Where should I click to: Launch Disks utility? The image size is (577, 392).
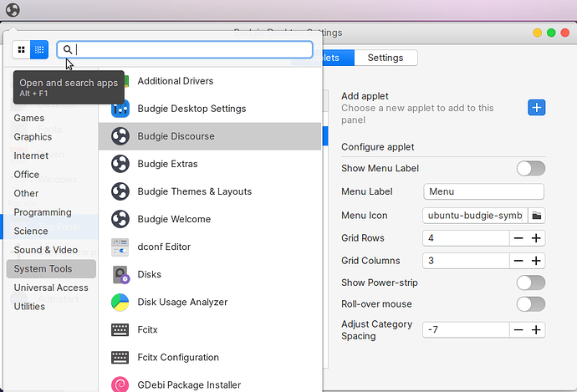149,274
